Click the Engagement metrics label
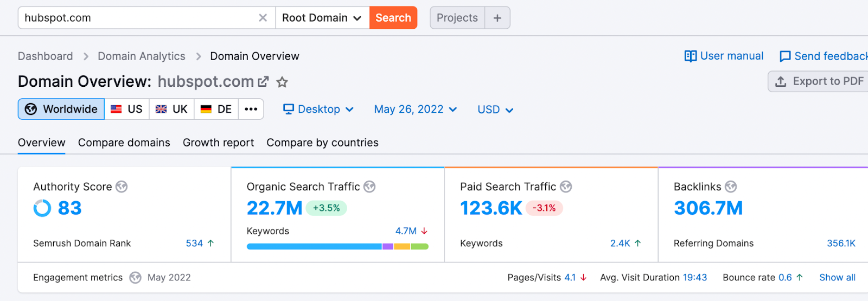Screen dimensions: 868x301 78,278
